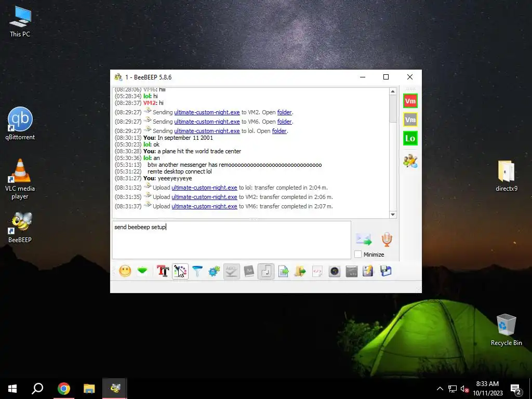532x399 pixels.
Task: Click the save chat floppy disks icon
Action: (x=386, y=271)
